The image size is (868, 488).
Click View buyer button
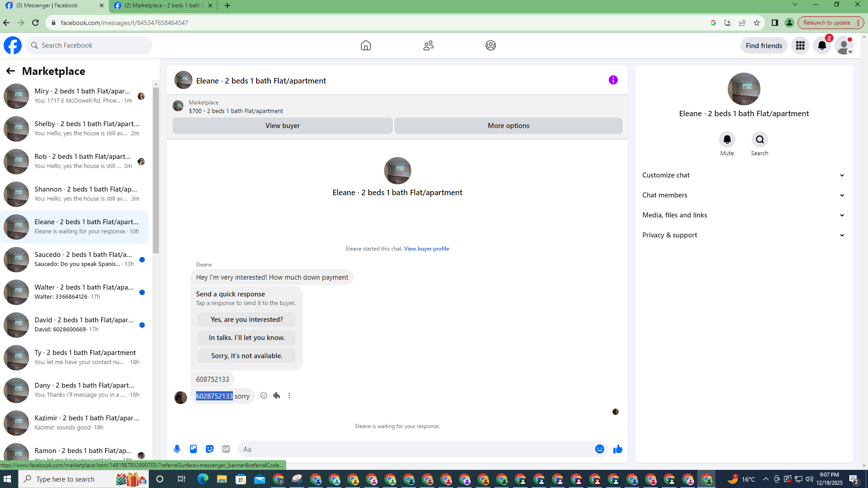point(282,126)
